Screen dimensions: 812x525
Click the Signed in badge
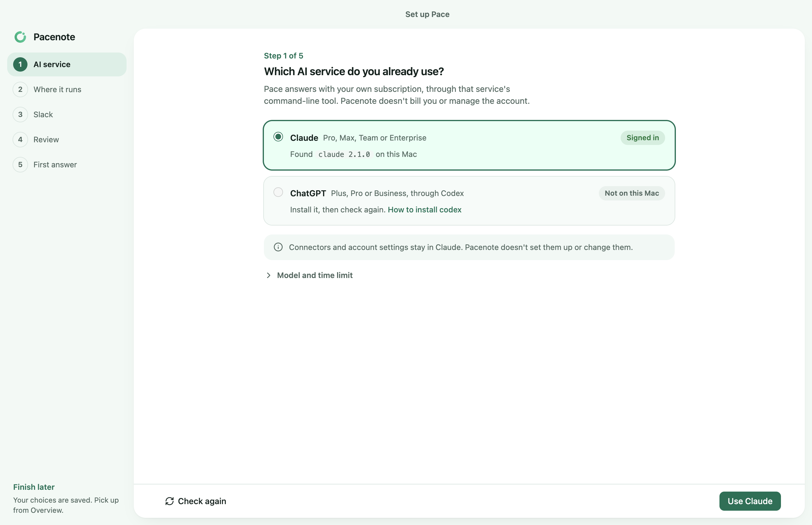click(642, 138)
